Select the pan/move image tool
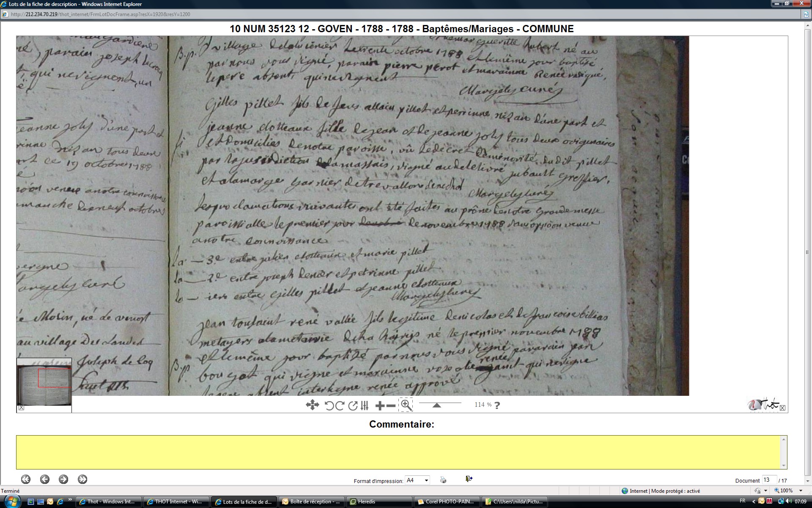The image size is (812, 508). click(312, 405)
